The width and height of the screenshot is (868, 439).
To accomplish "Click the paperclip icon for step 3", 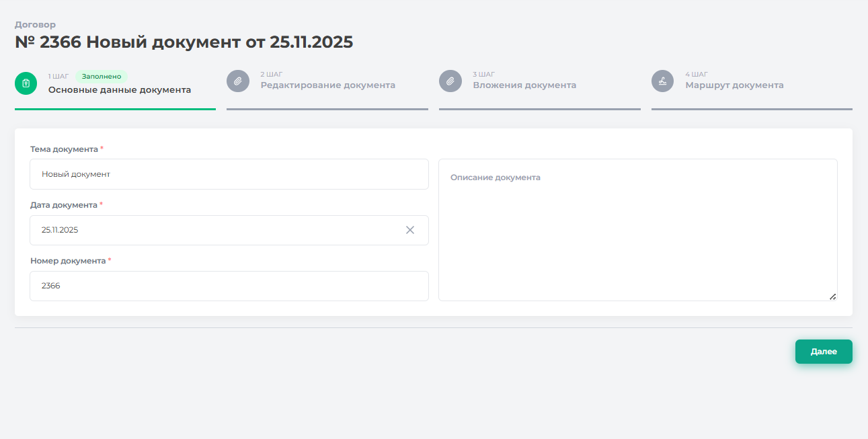I will click(x=450, y=81).
